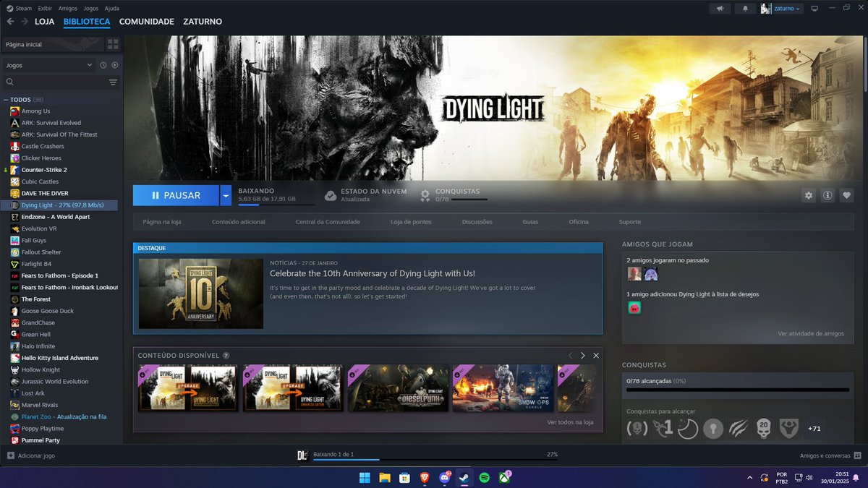Open the Ajuda menu
Viewport: 868px width, 488px height.
pos(112,8)
